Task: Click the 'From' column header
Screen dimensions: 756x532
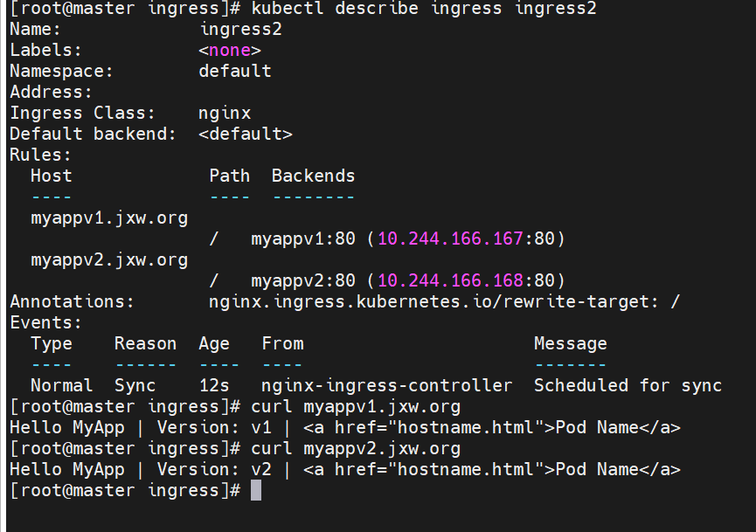Action: 282,344
